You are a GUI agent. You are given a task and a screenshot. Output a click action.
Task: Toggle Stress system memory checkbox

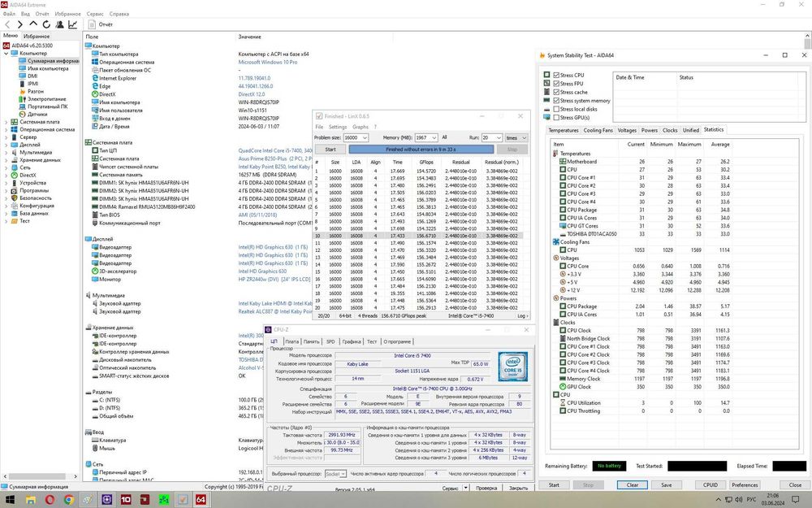556,101
